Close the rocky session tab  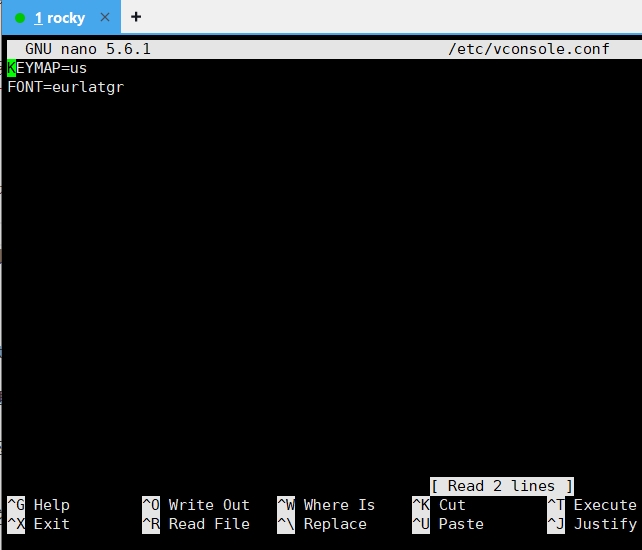(x=105, y=17)
